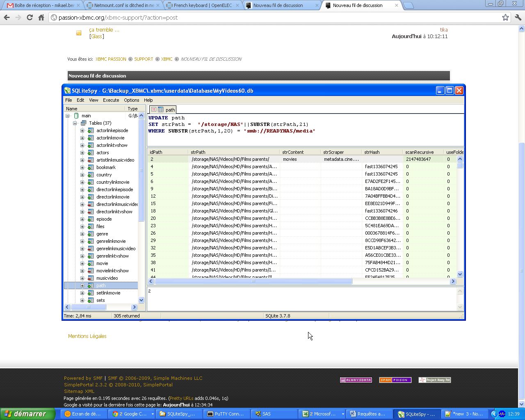
Task: Click the SQL editor icon in path tab
Action: tap(154, 110)
